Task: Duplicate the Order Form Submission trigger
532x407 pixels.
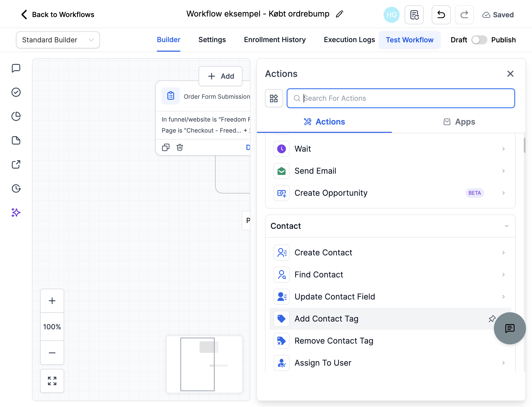Action: (166, 147)
